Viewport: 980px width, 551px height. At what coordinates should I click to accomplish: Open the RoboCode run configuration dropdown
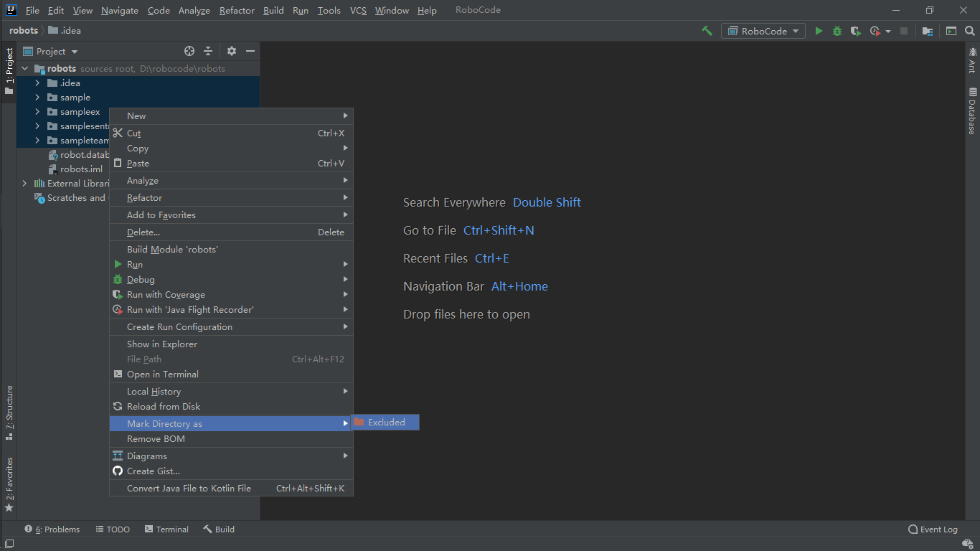763,31
